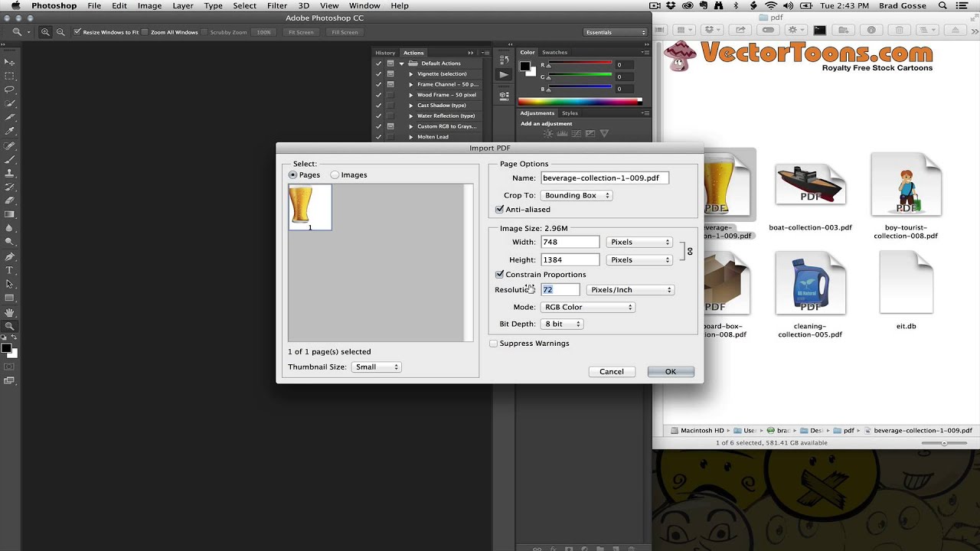Select the Path Selection tool

(x=10, y=284)
